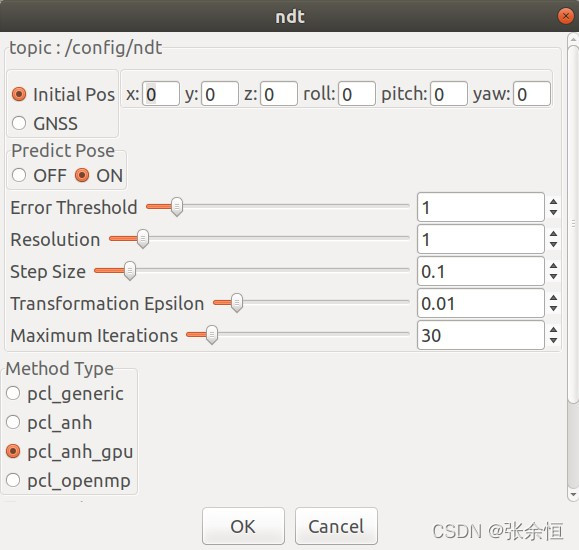Increase Transformation Epsilon with up arrow
This screenshot has width=579, height=550.
553,298
